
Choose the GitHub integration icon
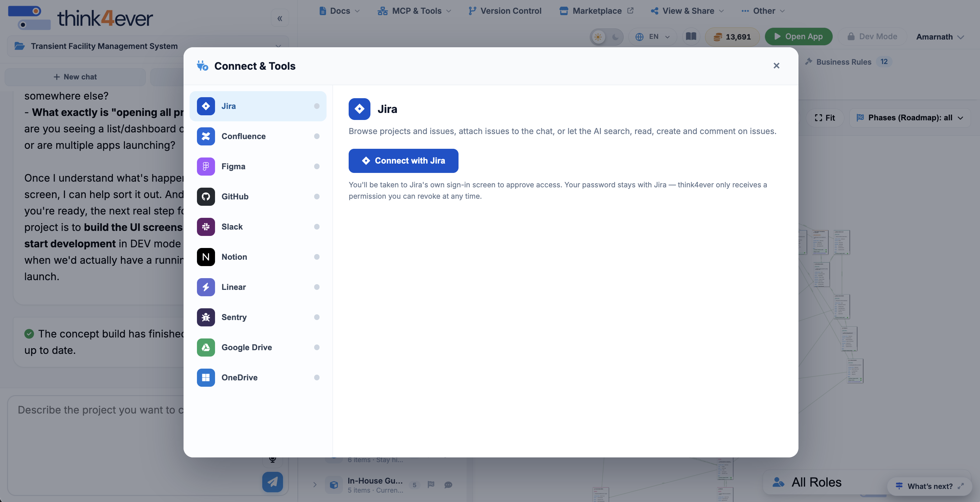(x=206, y=196)
